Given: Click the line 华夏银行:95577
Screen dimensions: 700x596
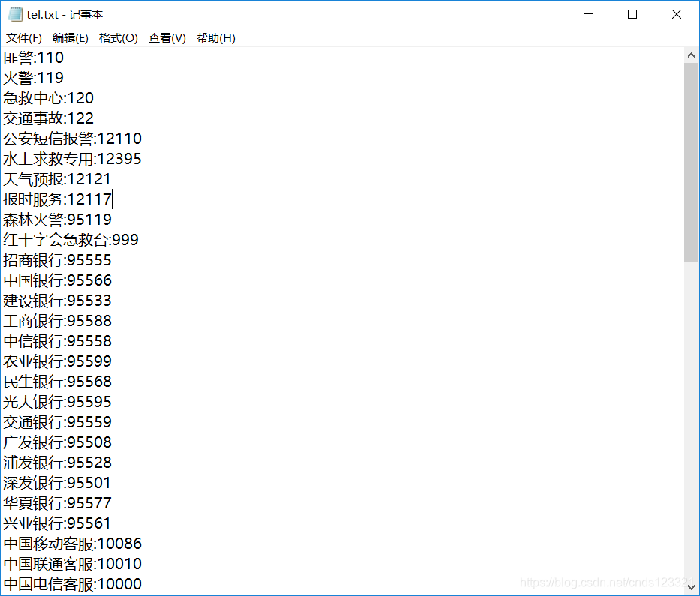Looking at the screenshot, I should pos(57,503).
